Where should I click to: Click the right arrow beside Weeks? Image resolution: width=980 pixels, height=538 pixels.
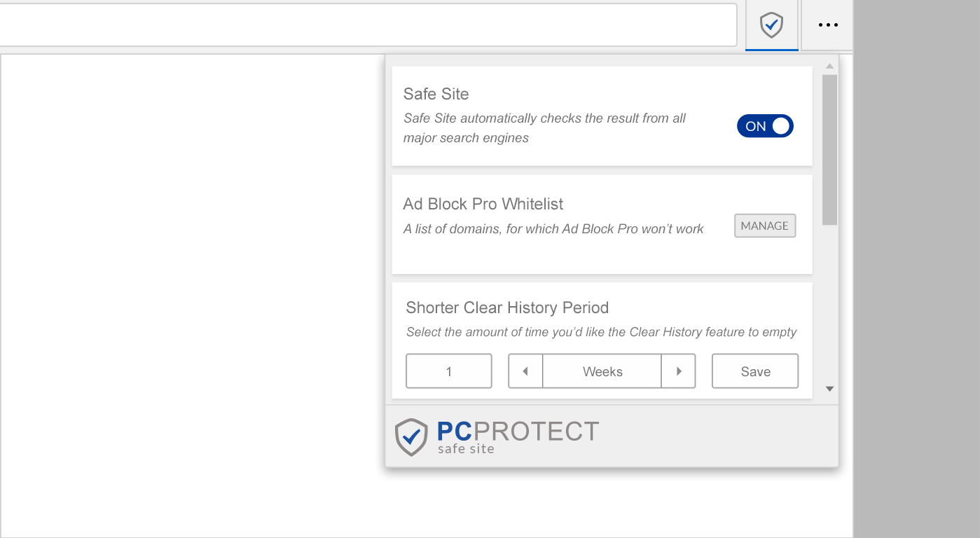click(x=678, y=371)
